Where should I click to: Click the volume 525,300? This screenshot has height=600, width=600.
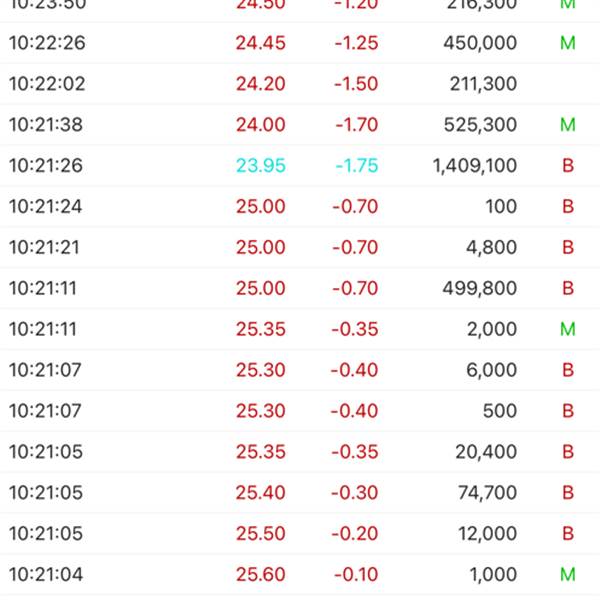coord(480,125)
